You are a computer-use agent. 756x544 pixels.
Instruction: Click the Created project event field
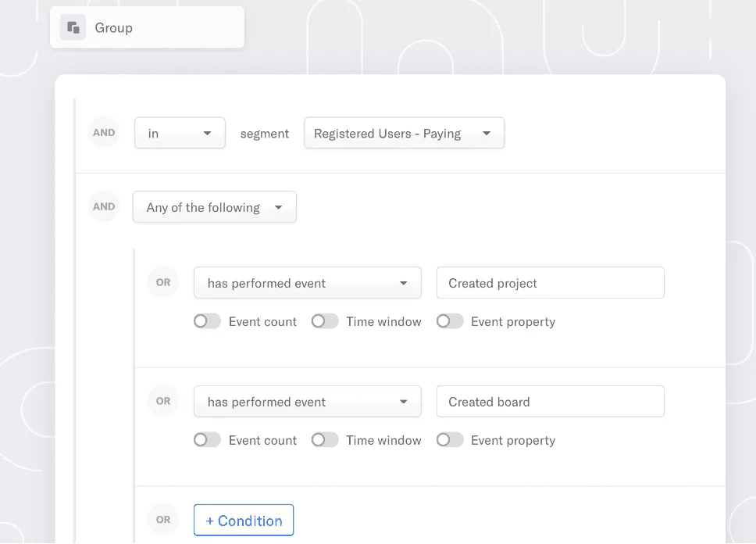(550, 283)
